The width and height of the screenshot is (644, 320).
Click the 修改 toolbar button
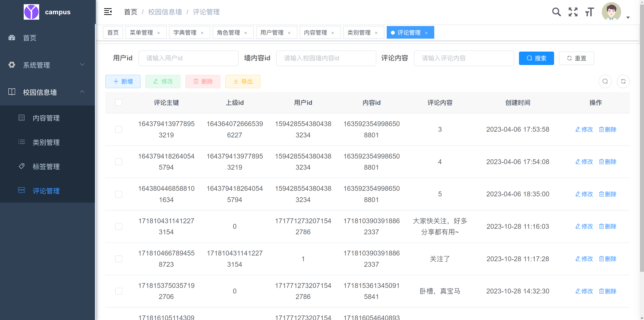tap(163, 81)
